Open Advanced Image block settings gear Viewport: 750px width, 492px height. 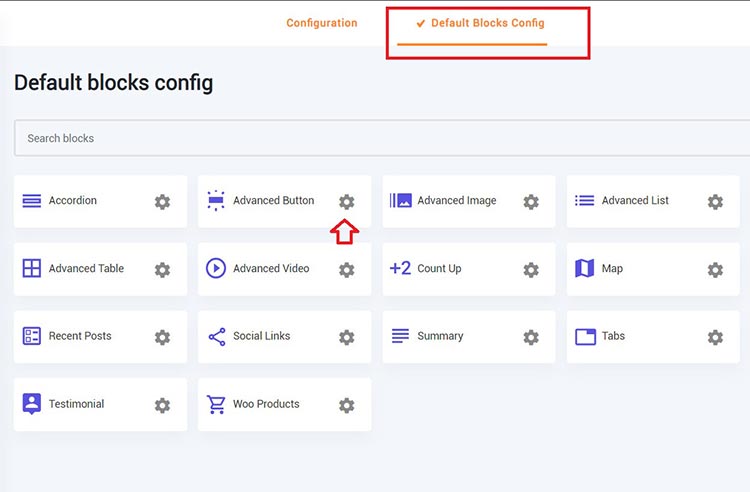pos(531,202)
